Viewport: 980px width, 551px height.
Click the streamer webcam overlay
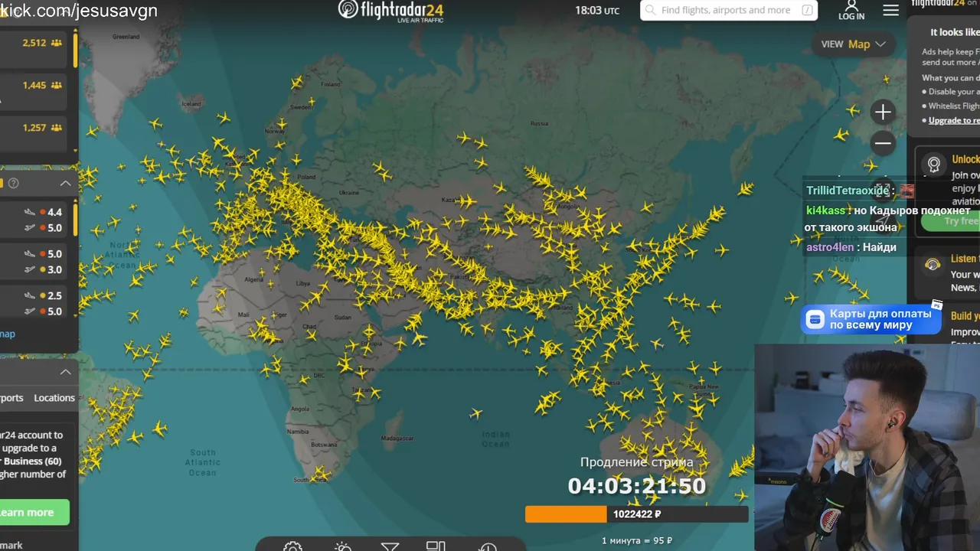[x=867, y=447]
